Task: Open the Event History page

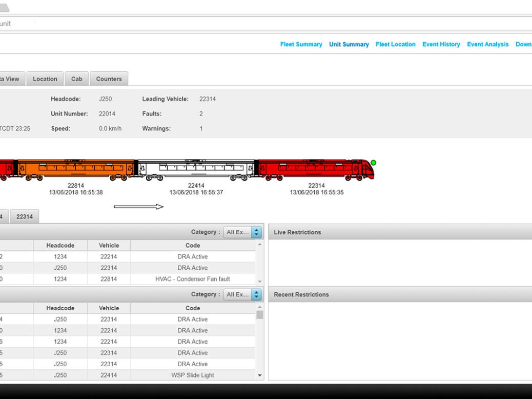Action: point(441,44)
